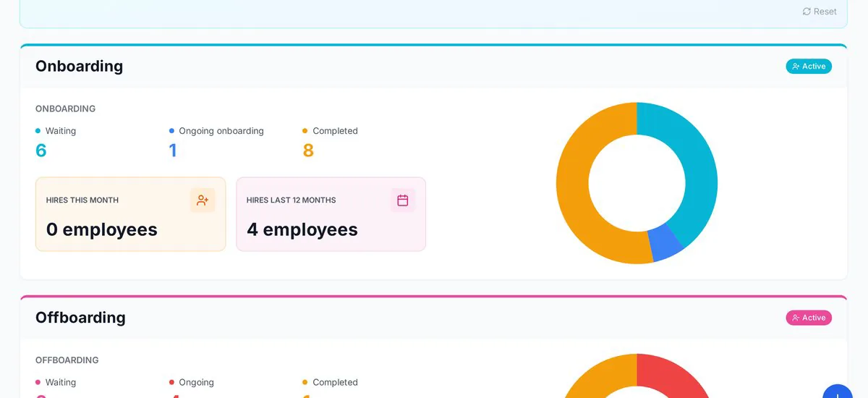Click the Completed legend label under Onboarding
The height and width of the screenshot is (398, 868).
[335, 131]
